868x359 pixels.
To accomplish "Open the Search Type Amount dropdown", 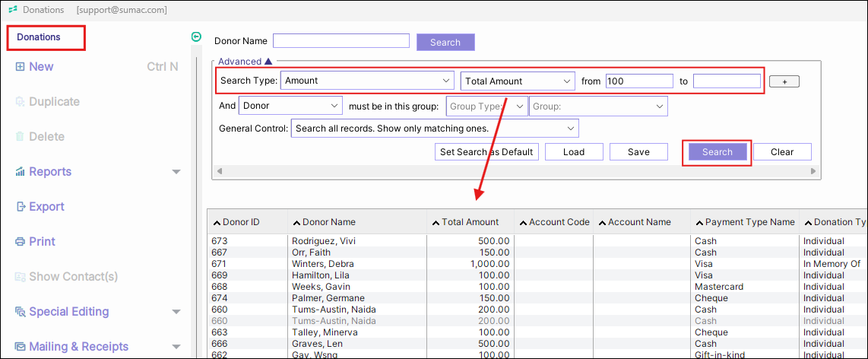I will (x=445, y=81).
